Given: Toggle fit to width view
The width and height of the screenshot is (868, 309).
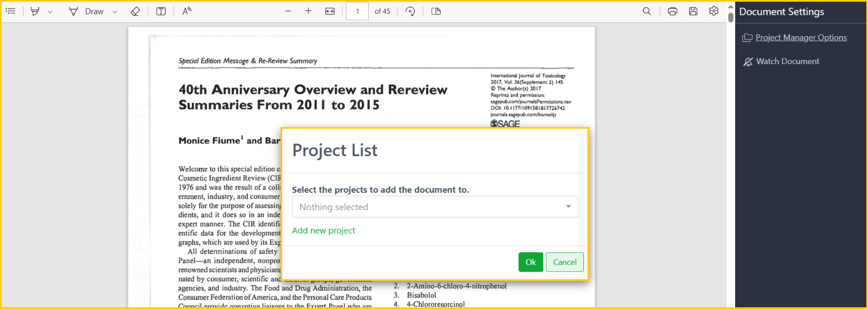Looking at the screenshot, I should pyautogui.click(x=330, y=11).
